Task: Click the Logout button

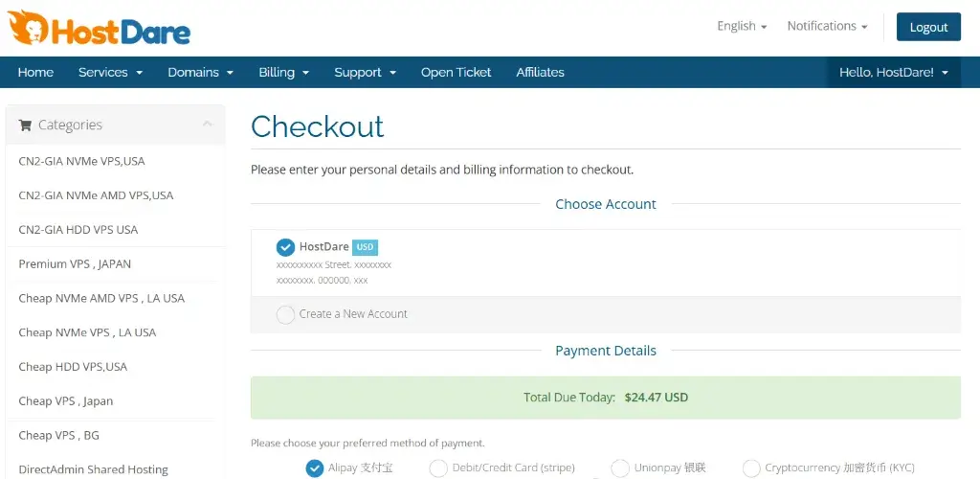Action: tap(928, 27)
